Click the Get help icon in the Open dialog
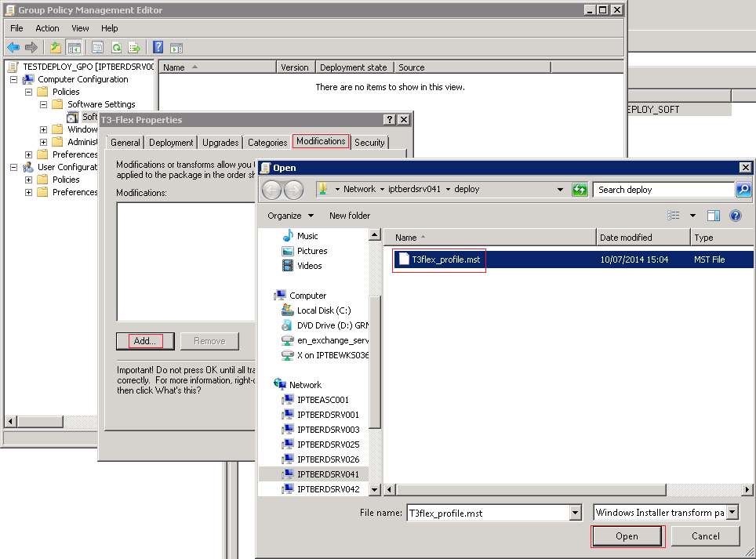Image resolution: width=756 pixels, height=559 pixels. [736, 216]
